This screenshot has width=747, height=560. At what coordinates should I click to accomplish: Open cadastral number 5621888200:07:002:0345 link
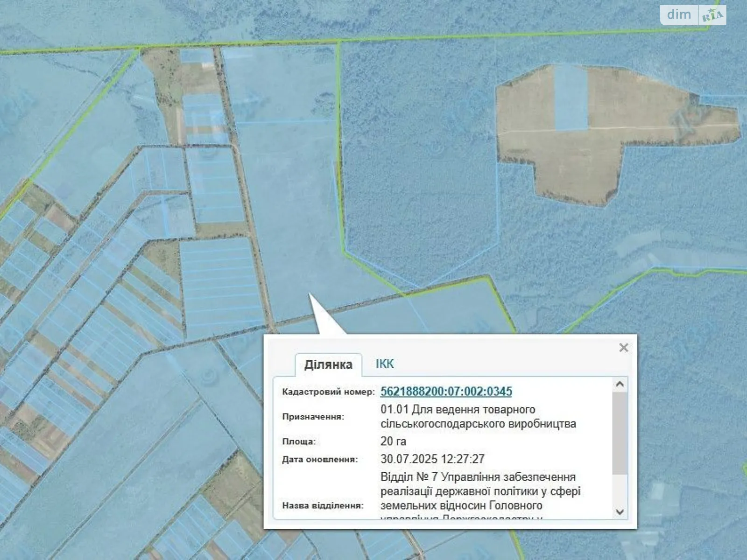446,391
